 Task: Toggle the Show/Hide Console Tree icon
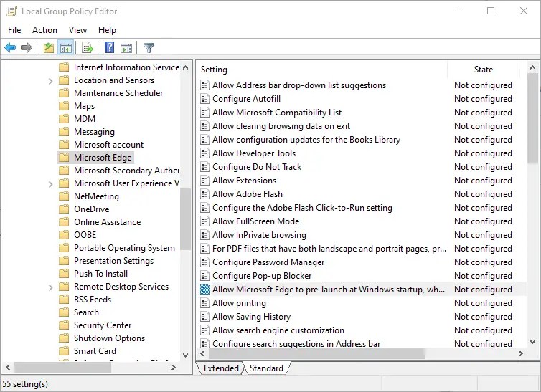(65, 47)
